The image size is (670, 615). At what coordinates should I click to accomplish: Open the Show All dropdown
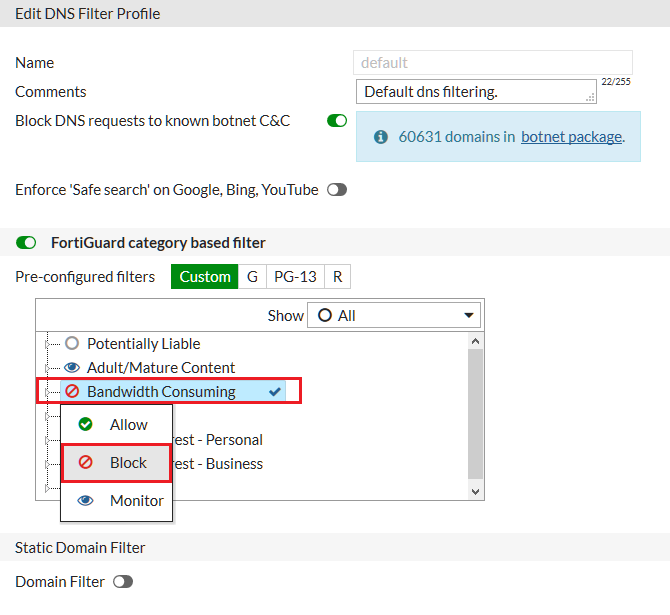pos(393,315)
